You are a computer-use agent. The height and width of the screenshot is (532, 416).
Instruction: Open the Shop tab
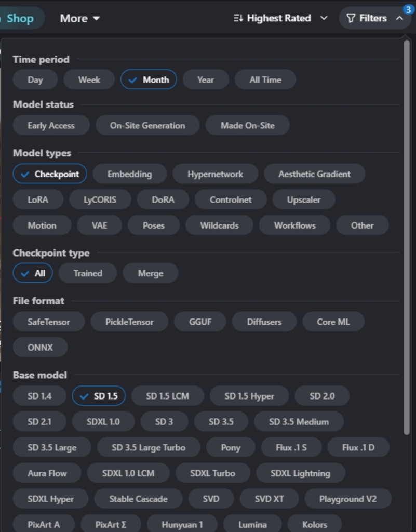point(20,18)
